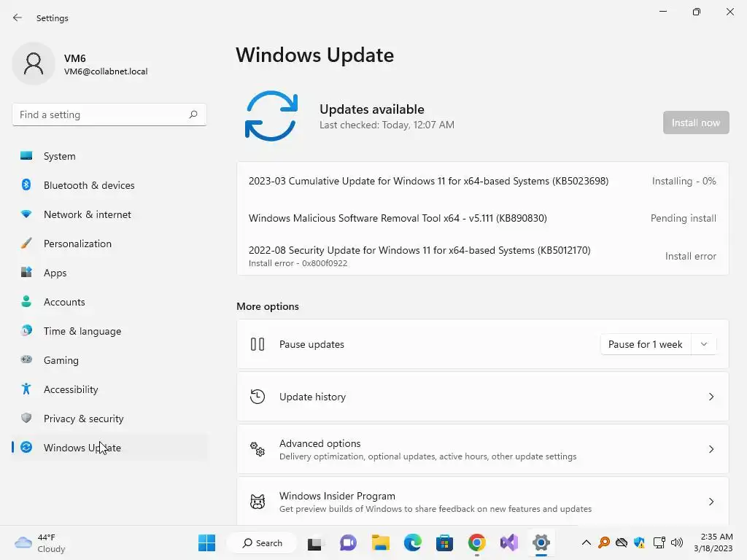Viewport: 747px width, 560px height.
Task: Click the VM6 user avatar icon
Action: click(34, 63)
